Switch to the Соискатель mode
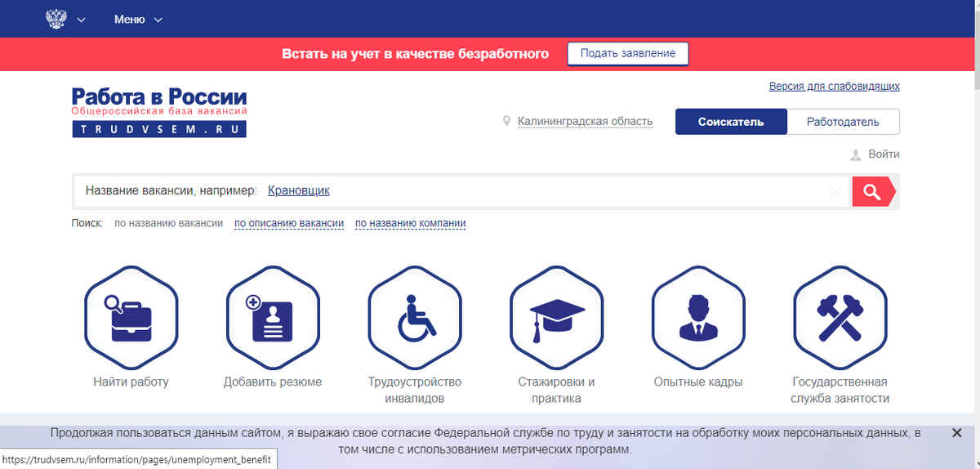This screenshot has width=980, height=469. [731, 122]
